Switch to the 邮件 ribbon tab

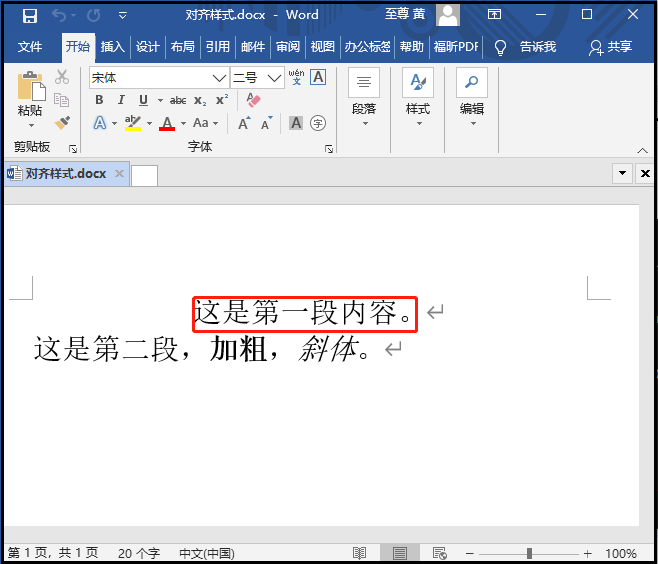[253, 47]
